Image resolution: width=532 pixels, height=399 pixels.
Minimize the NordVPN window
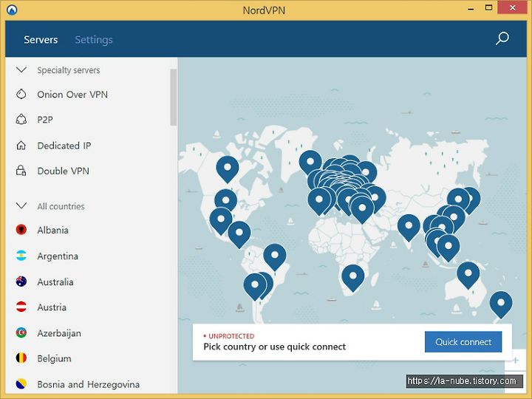tap(471, 8)
